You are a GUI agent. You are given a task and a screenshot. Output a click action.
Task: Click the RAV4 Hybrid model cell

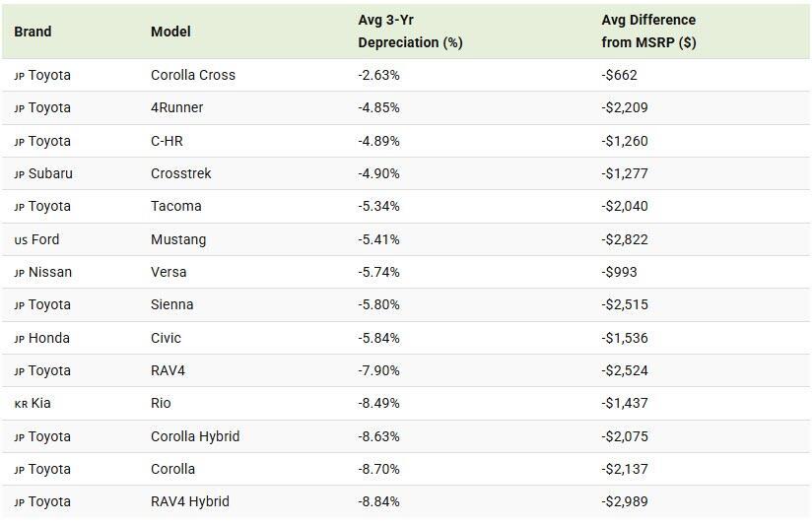click(190, 501)
